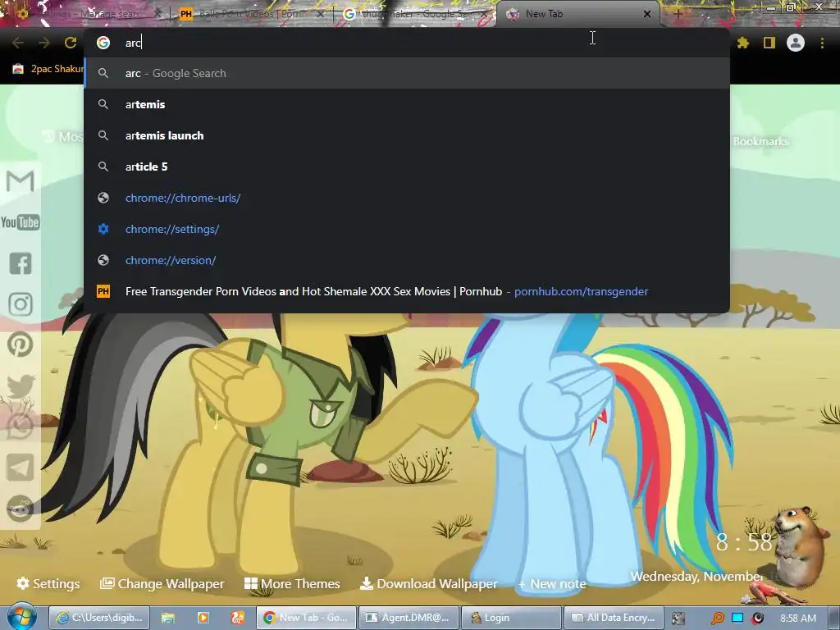Open Pinterest from the sidebar
This screenshot has height=630, width=840.
pyautogui.click(x=21, y=345)
